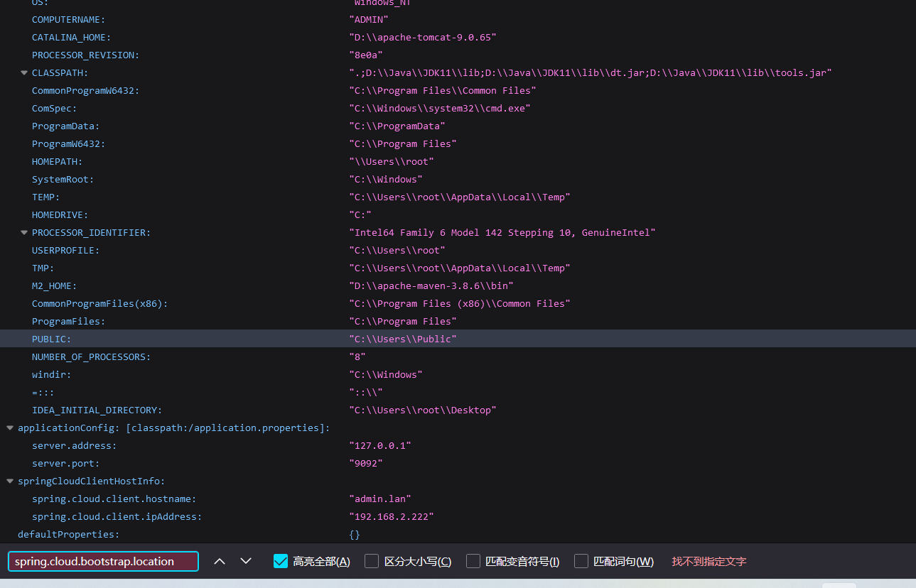Select the COMPUTERNAME key
This screenshot has width=916, height=588.
[x=68, y=19]
